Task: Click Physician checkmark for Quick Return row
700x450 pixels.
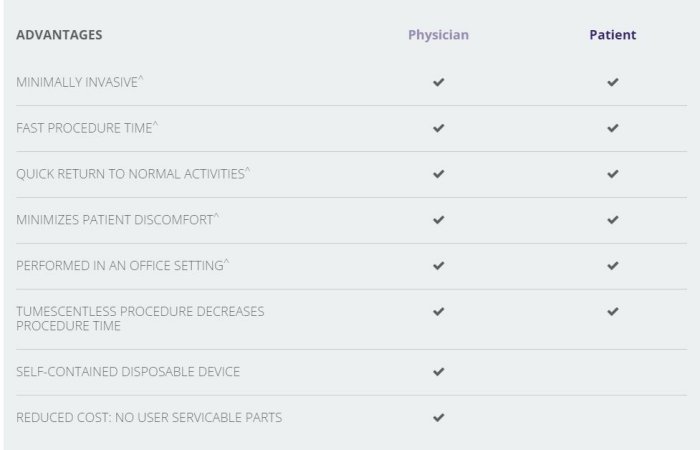Action: pos(438,174)
